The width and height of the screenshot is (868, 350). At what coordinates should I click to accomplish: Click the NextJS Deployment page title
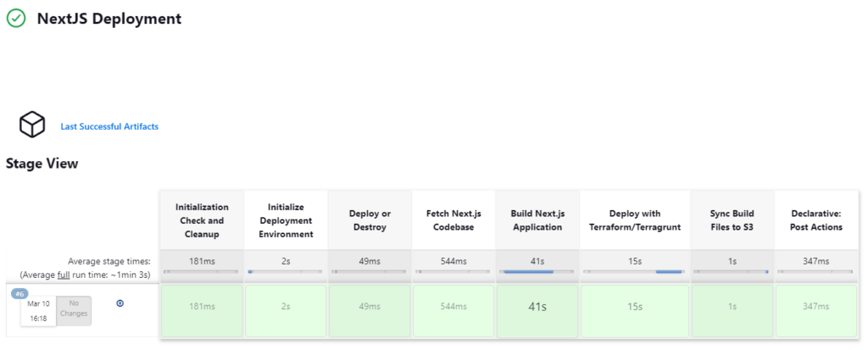pyautogui.click(x=109, y=18)
